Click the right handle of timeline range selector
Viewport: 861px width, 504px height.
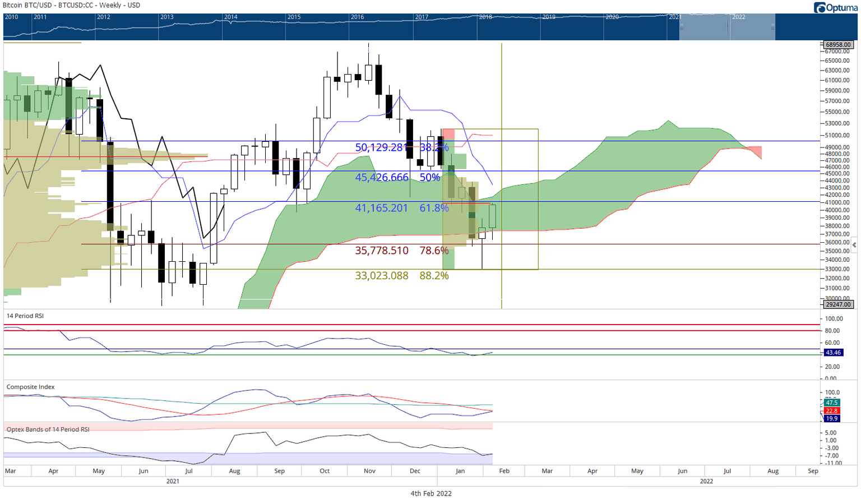pos(773,27)
